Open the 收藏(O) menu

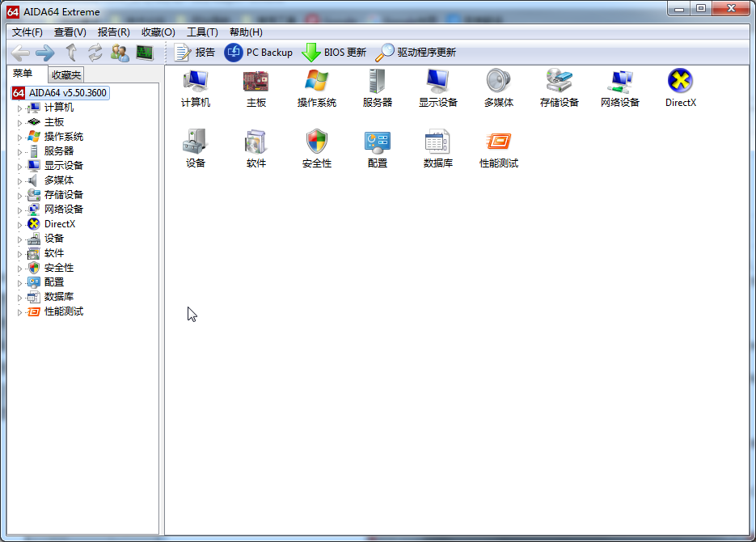[x=158, y=32]
